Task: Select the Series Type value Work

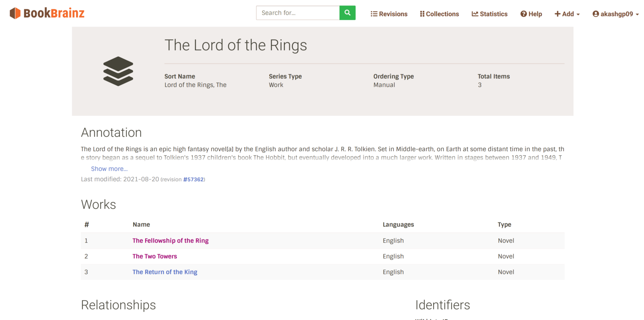Action: 276,85
